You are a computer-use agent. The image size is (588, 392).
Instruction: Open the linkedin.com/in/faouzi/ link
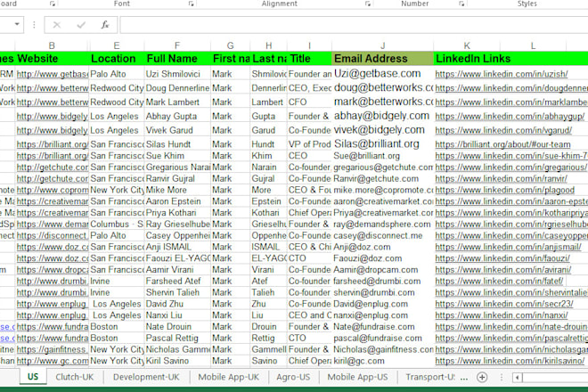tap(502, 258)
